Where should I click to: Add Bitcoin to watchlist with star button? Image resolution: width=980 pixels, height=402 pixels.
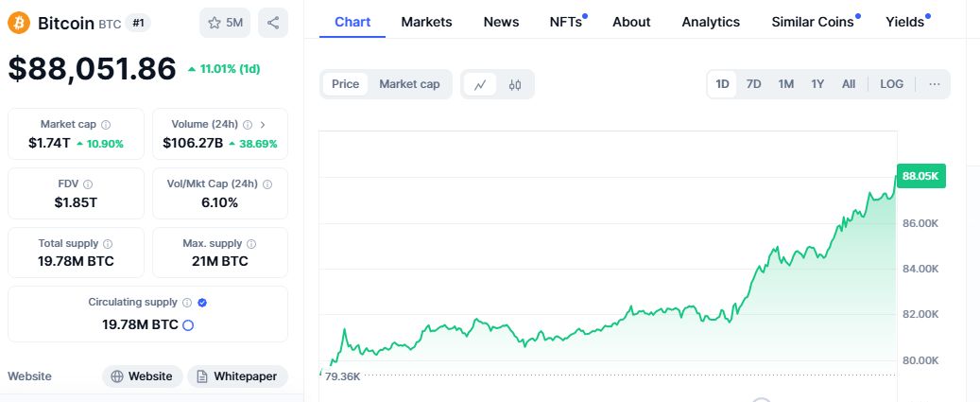[x=225, y=23]
